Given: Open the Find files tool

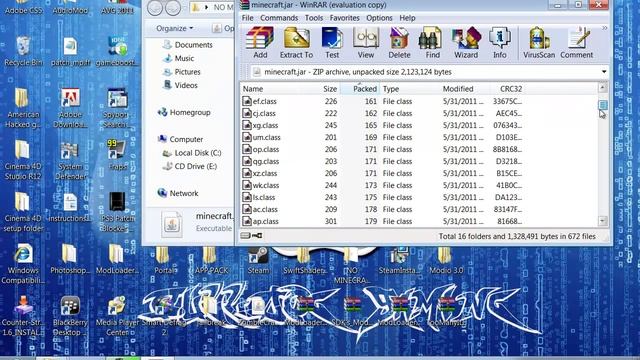Looking at the screenshot, I should [432, 43].
